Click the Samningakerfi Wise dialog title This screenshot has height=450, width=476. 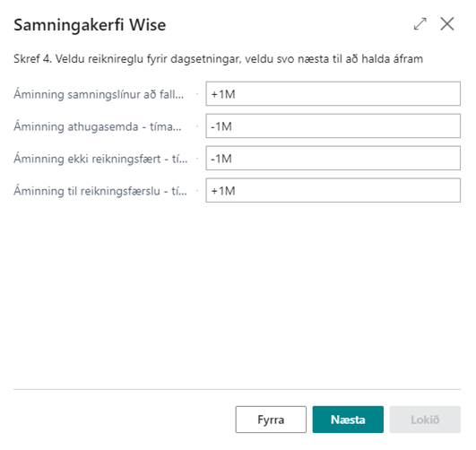pos(90,25)
